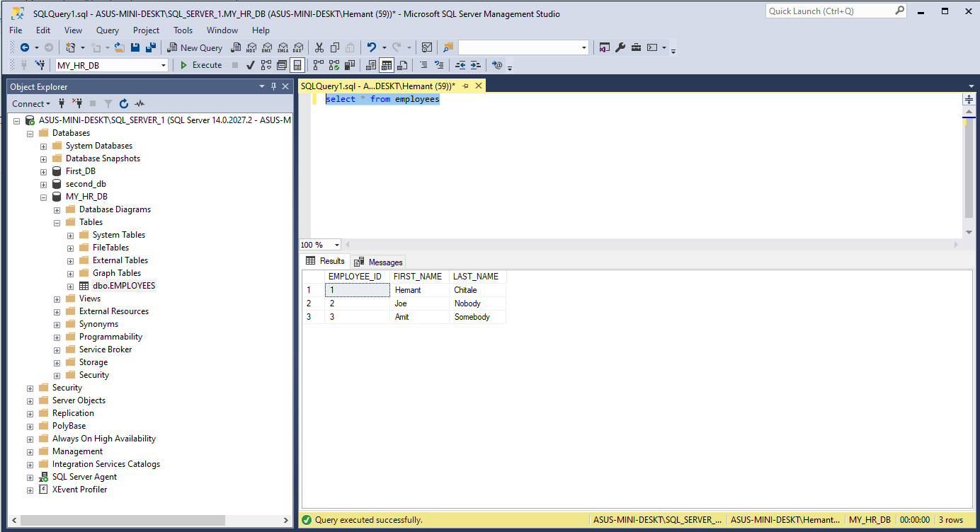Open the Query menu

click(108, 30)
